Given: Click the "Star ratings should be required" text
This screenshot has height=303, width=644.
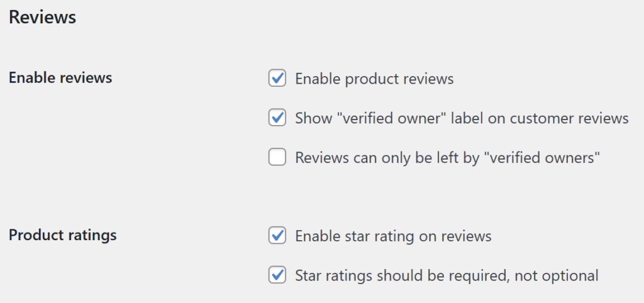Looking at the screenshot, I should pos(447,275).
